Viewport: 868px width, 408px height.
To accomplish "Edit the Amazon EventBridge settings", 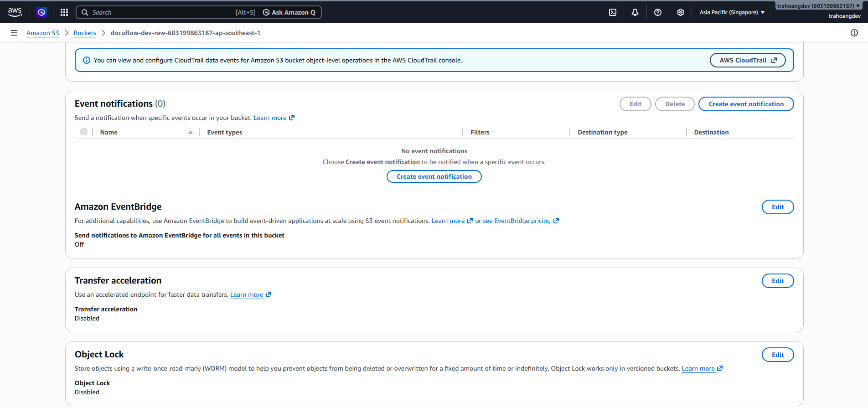I will [x=778, y=207].
